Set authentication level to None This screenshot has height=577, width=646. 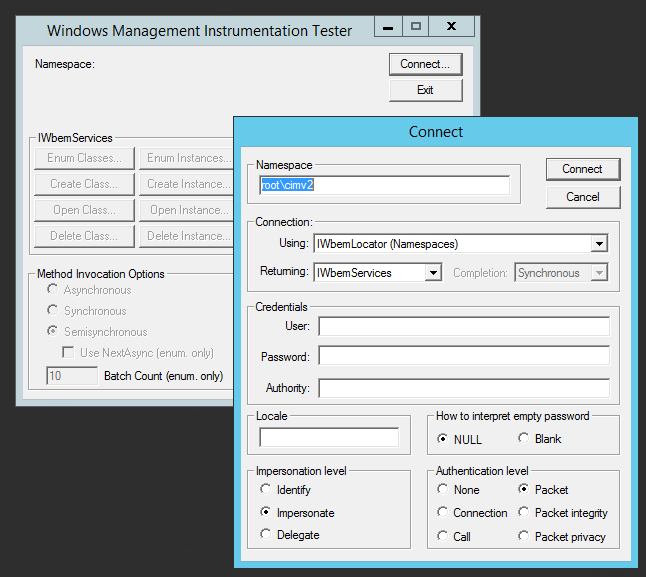(x=443, y=490)
